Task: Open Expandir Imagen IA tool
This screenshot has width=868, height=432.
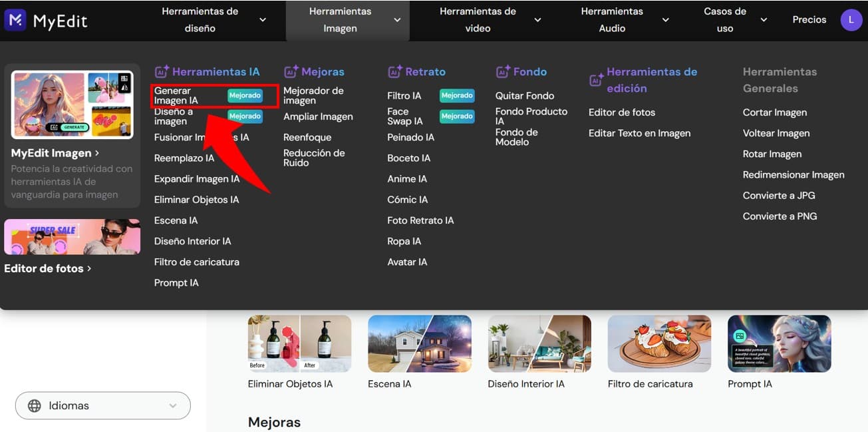Action: pyautogui.click(x=197, y=179)
